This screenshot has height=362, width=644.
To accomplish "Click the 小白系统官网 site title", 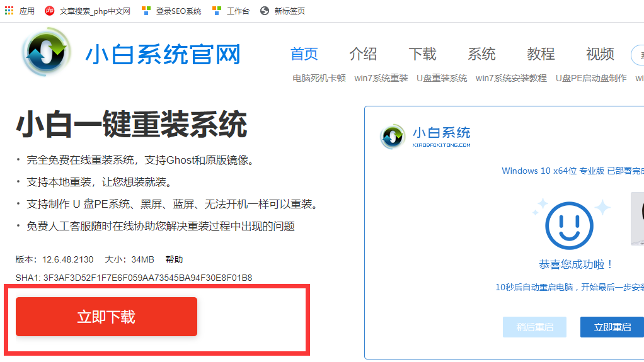I will [163, 55].
